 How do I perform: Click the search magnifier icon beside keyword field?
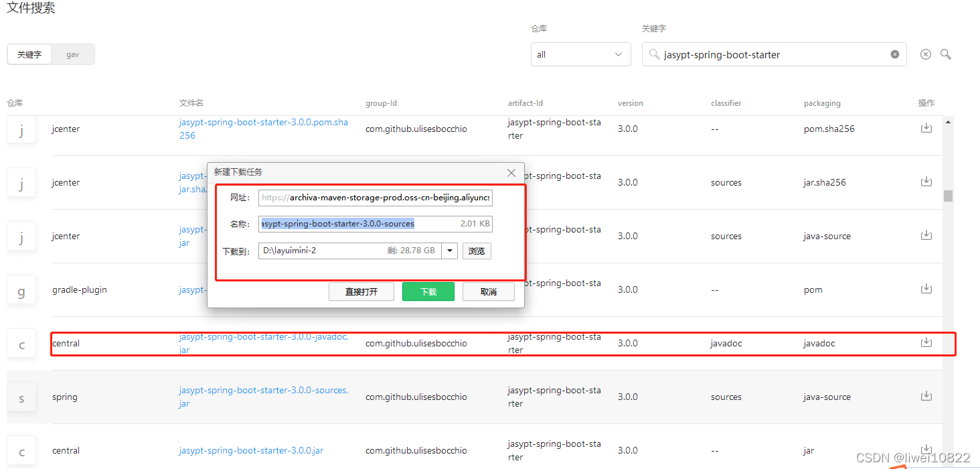946,54
